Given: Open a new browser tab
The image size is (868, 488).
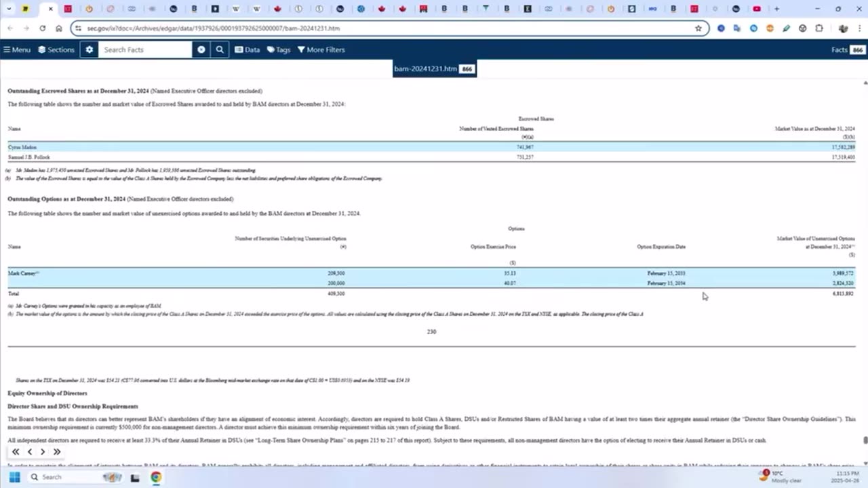Looking at the screenshot, I should 777,9.
